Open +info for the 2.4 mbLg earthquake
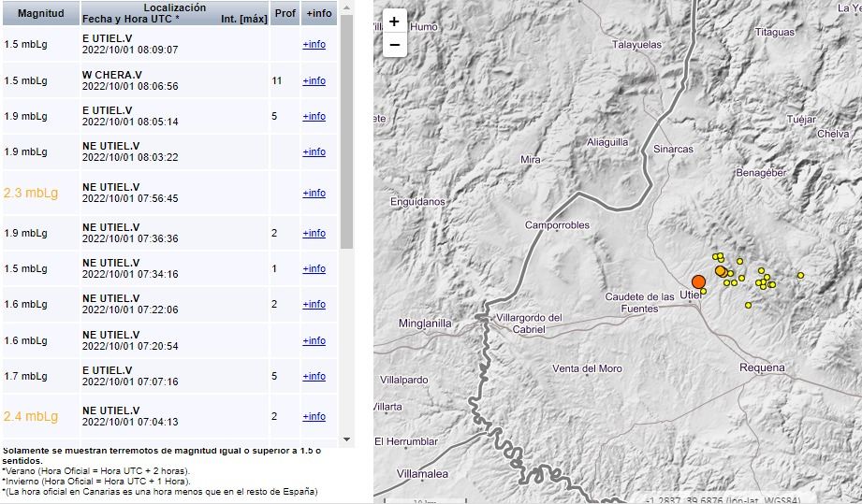This screenshot has height=504, width=862. (x=314, y=416)
